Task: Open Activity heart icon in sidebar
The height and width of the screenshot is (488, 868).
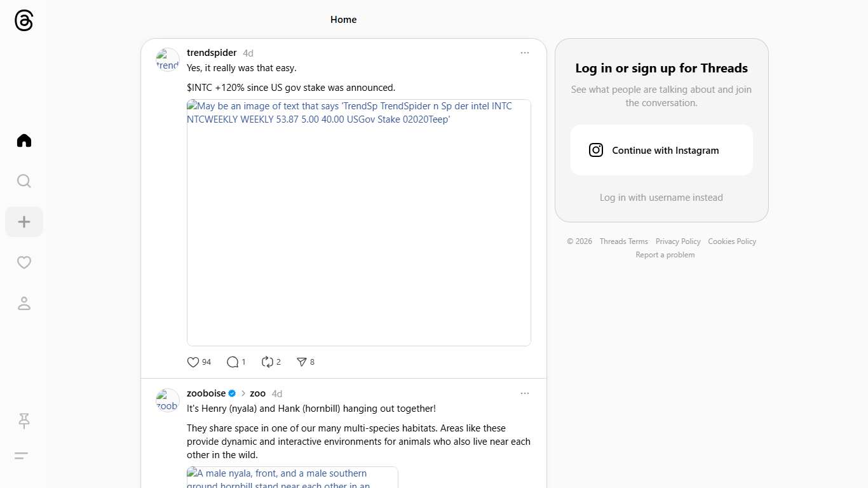Action: click(x=24, y=262)
